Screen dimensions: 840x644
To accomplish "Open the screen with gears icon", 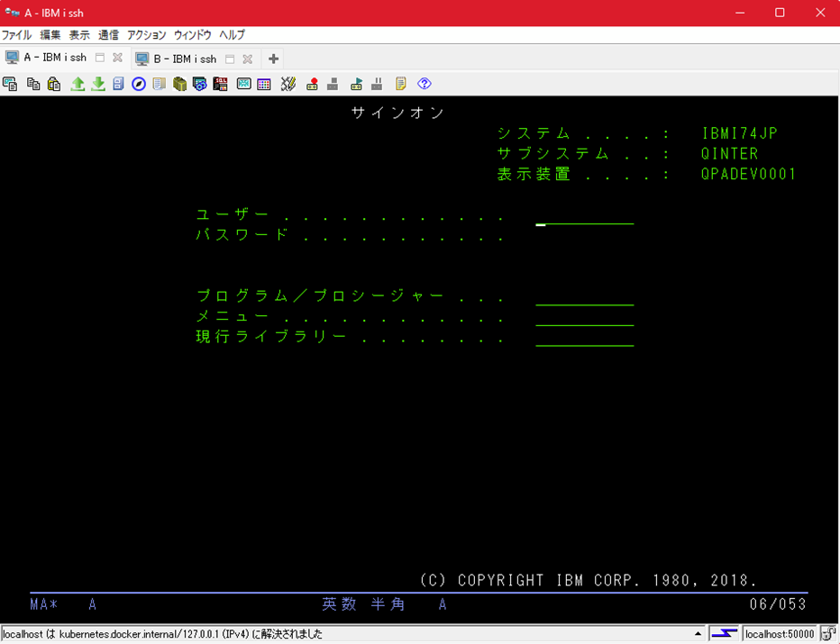I will tap(200, 84).
